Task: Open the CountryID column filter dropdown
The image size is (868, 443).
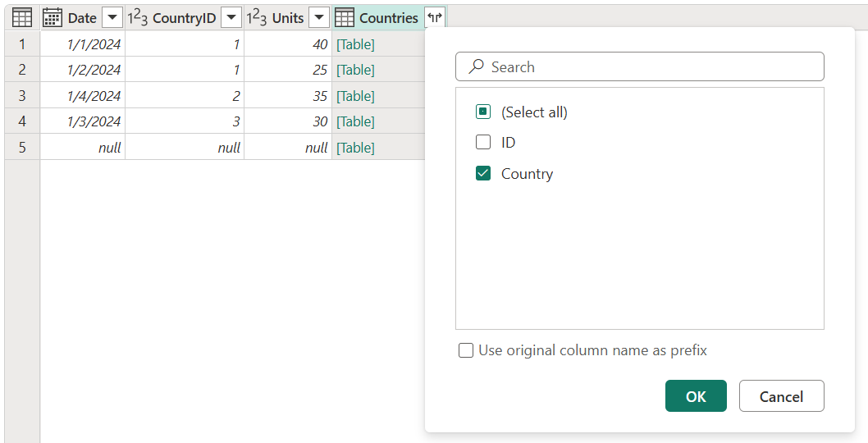Action: click(x=231, y=18)
